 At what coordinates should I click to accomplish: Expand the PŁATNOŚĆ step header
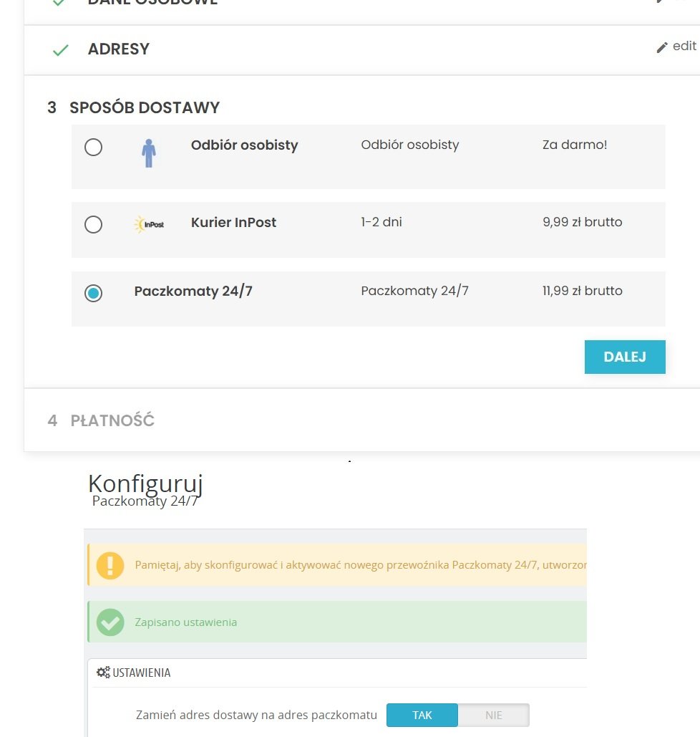click(x=112, y=420)
